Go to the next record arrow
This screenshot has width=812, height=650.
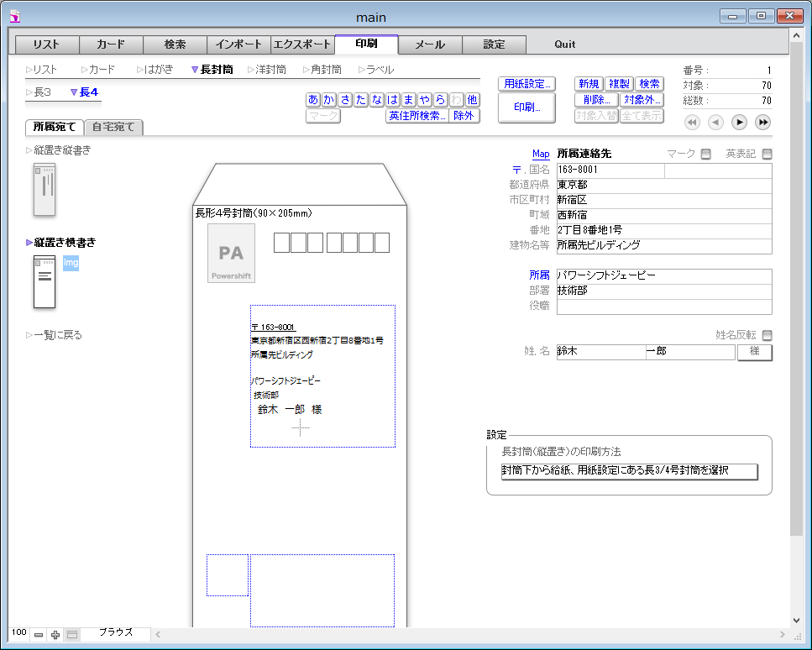[x=739, y=123]
